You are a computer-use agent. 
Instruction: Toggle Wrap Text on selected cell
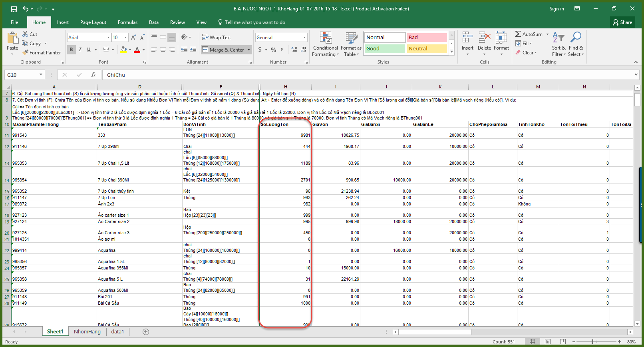pos(217,37)
